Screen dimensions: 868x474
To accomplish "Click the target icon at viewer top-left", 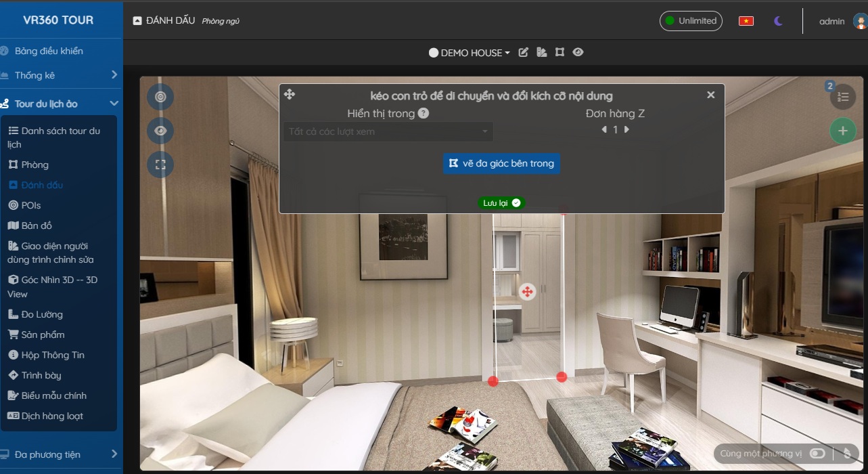I will coord(160,97).
